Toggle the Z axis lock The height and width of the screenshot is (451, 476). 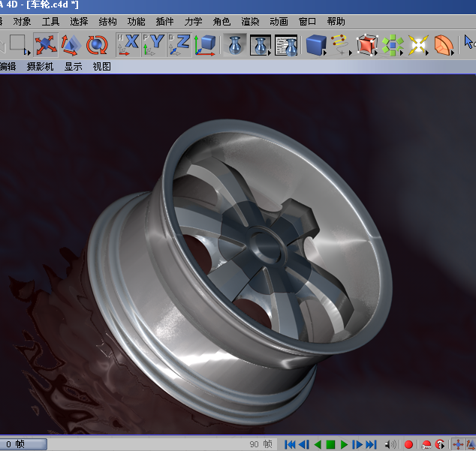179,45
